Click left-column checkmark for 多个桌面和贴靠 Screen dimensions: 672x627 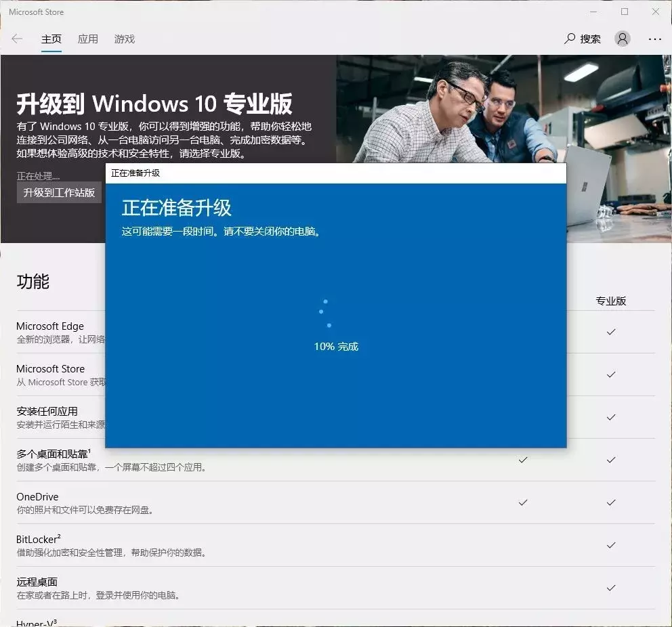point(523,460)
